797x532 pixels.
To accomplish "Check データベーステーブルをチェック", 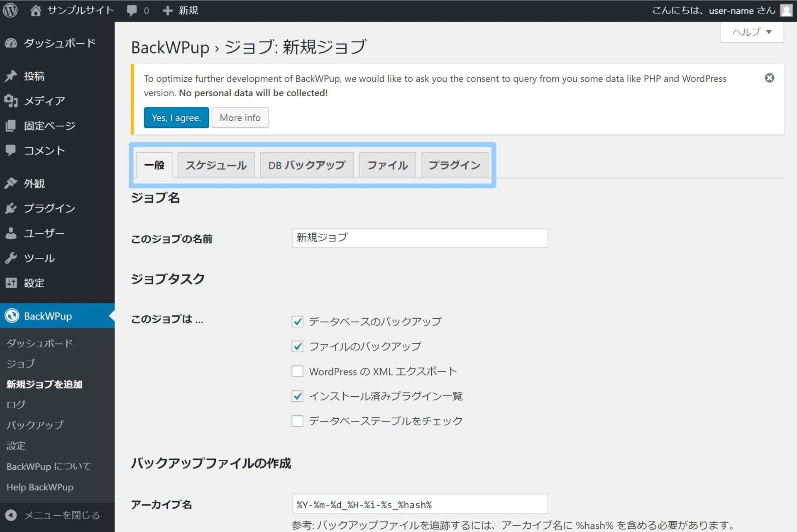I will [297, 421].
